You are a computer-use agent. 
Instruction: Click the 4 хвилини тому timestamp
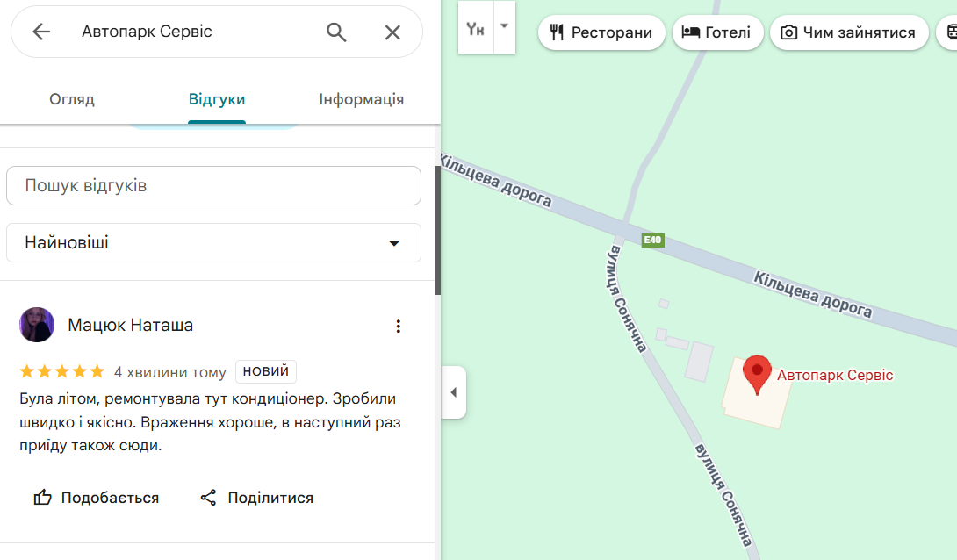169,372
